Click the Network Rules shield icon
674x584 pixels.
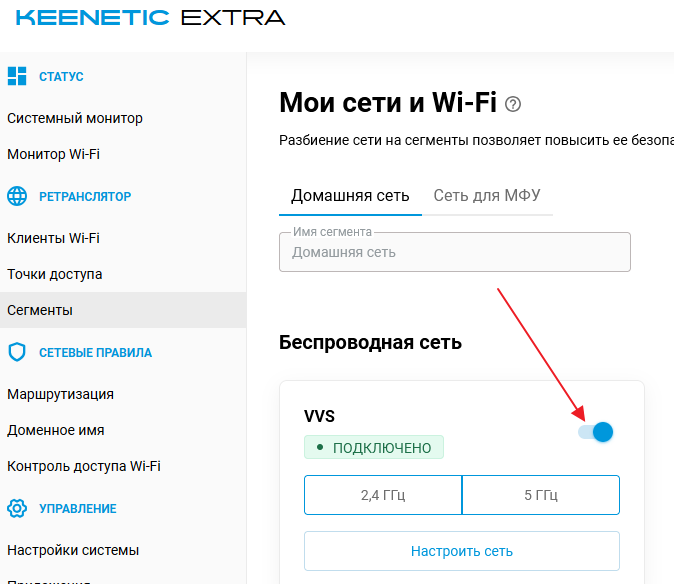[17, 352]
